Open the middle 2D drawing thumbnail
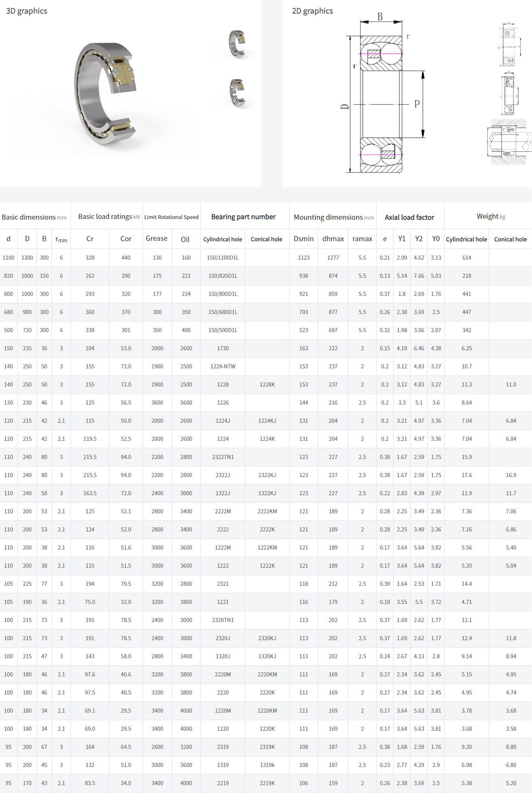This screenshot has width=532, height=801. (x=509, y=93)
